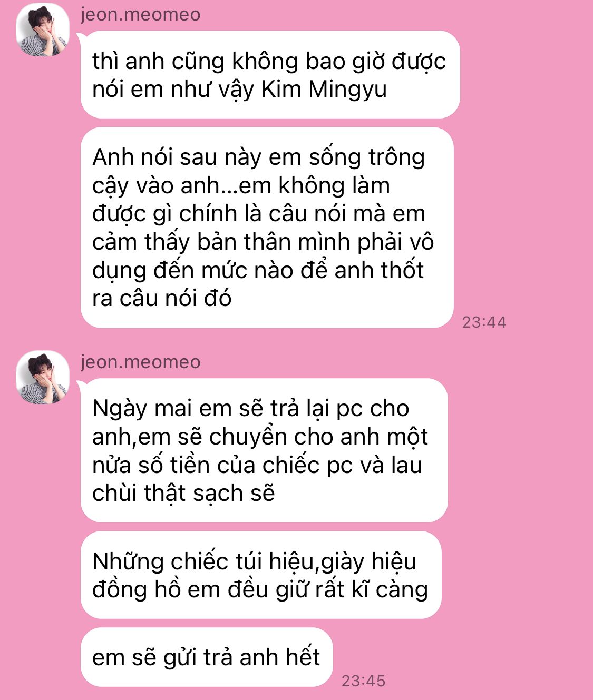Tap the second jeon.meomeo profile avatar
Viewport: 593px width, 700px height.
(x=43, y=377)
